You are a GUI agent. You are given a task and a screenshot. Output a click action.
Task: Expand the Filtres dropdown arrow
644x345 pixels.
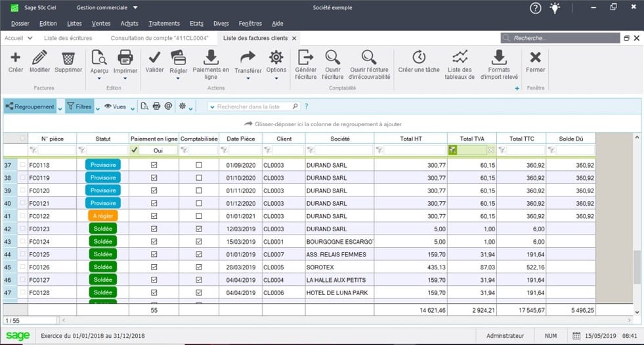pos(98,109)
